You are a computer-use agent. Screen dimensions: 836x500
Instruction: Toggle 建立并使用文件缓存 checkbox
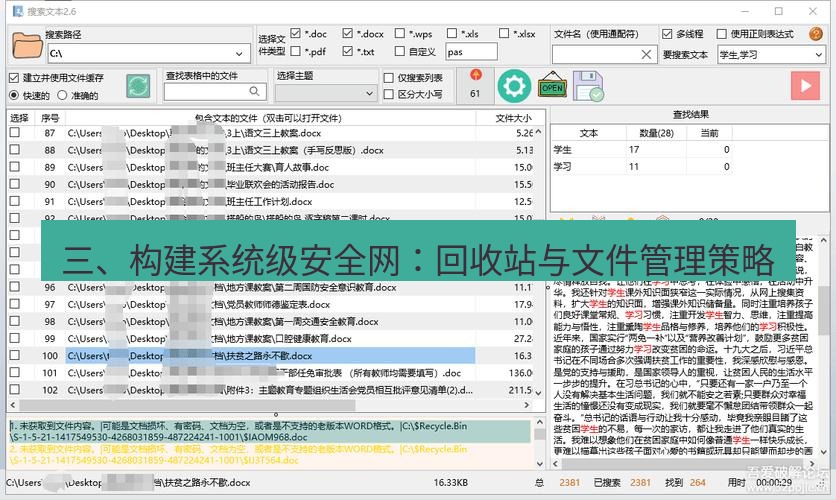click(14, 78)
